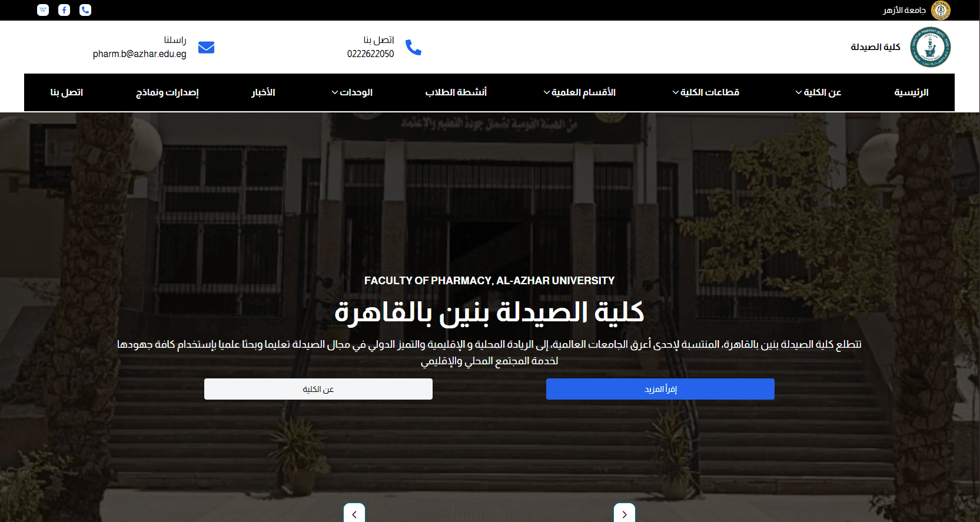Image resolution: width=980 pixels, height=522 pixels.
Task: Click the blue إقرأ المزيد button
Action: click(660, 389)
